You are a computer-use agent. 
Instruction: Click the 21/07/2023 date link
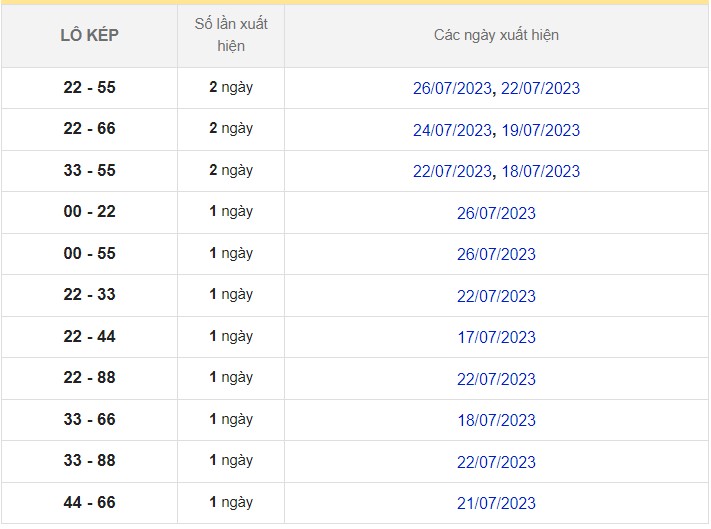496,503
